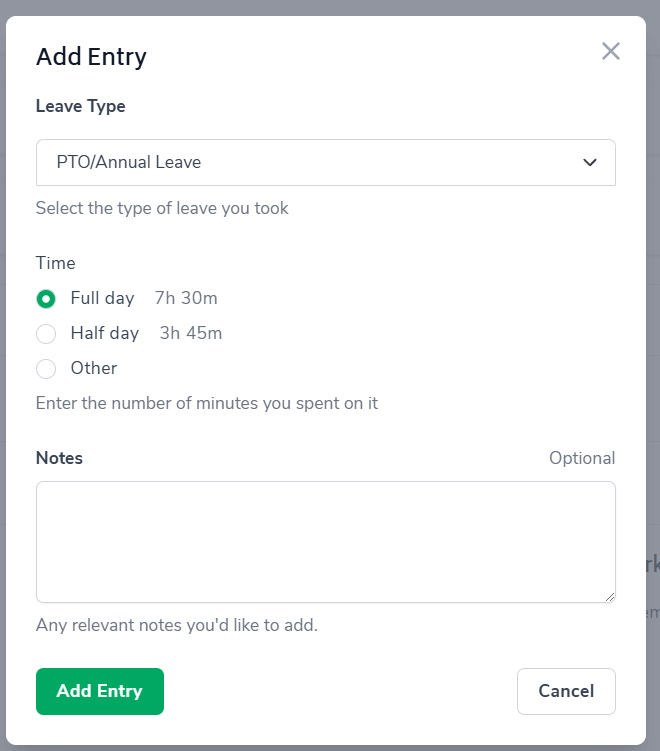
Task: Close the Add Entry dialog with X
Action: 611,52
